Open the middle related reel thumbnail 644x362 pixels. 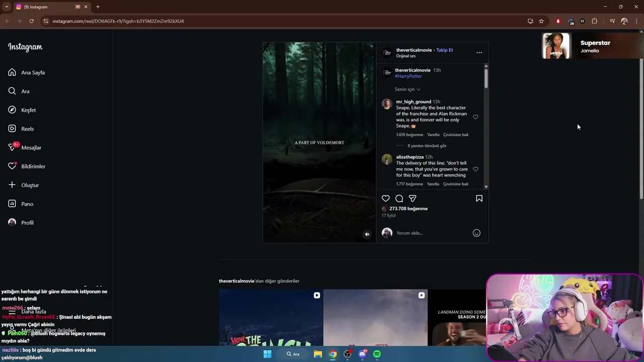pyautogui.click(x=375, y=318)
